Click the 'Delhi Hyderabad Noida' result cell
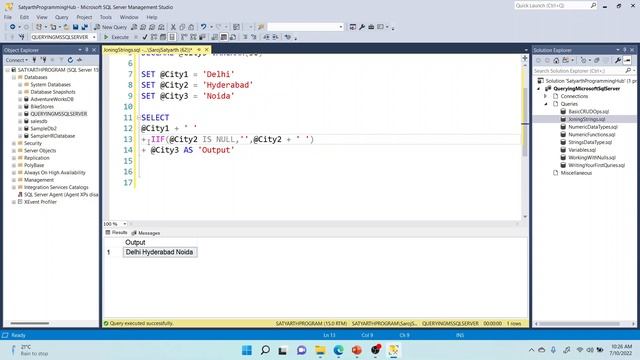The height and width of the screenshot is (360, 640). [160, 252]
